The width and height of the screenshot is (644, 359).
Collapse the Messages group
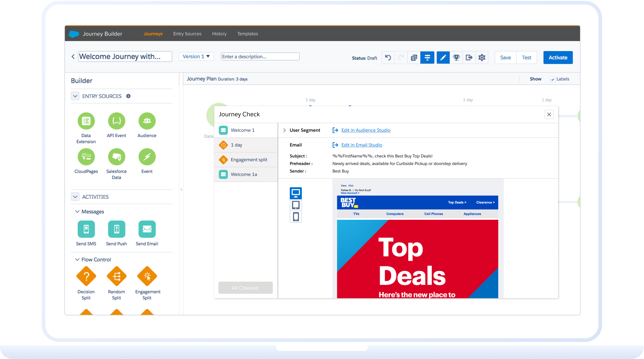(77, 212)
